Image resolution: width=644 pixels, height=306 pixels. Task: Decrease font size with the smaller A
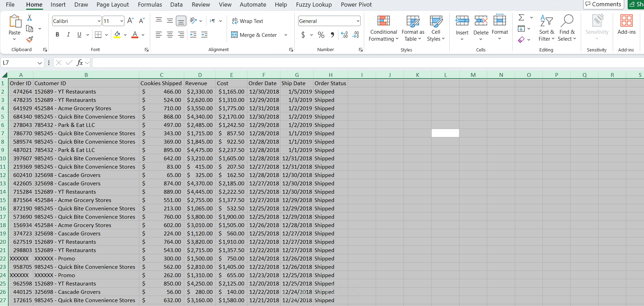tap(141, 21)
